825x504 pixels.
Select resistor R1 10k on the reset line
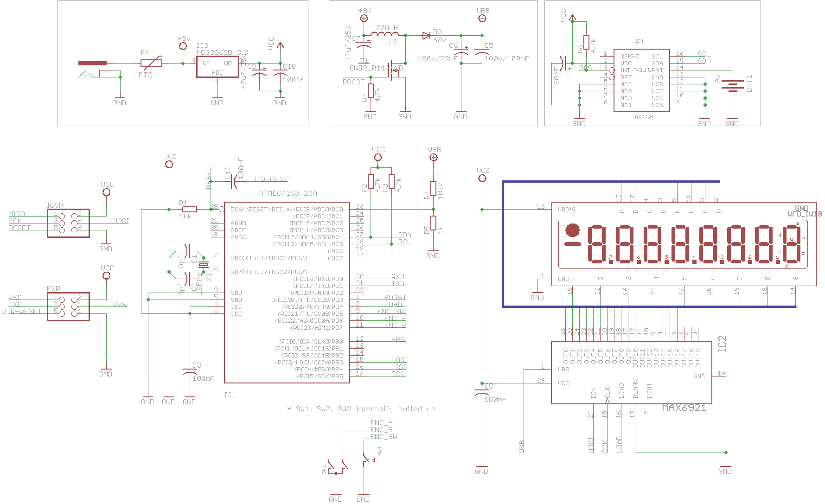(189, 210)
